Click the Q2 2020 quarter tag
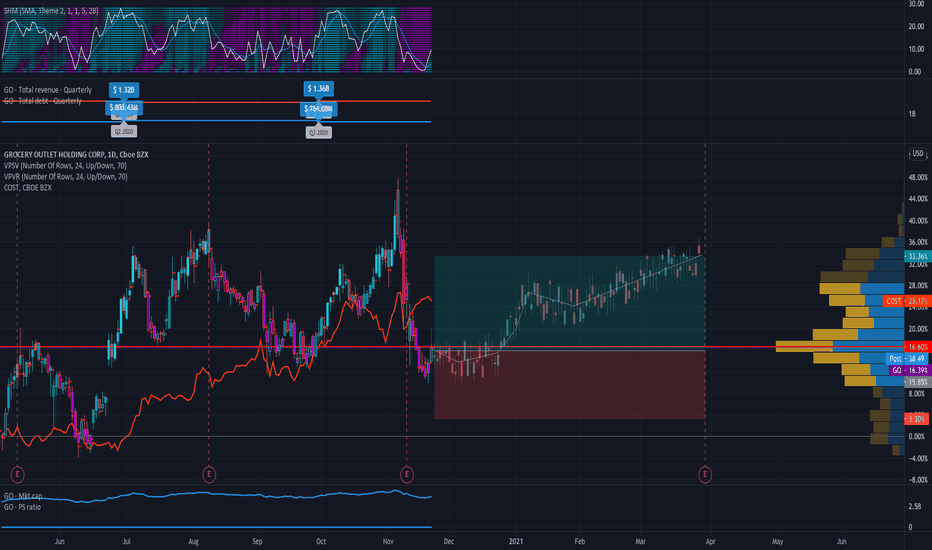 coord(124,131)
